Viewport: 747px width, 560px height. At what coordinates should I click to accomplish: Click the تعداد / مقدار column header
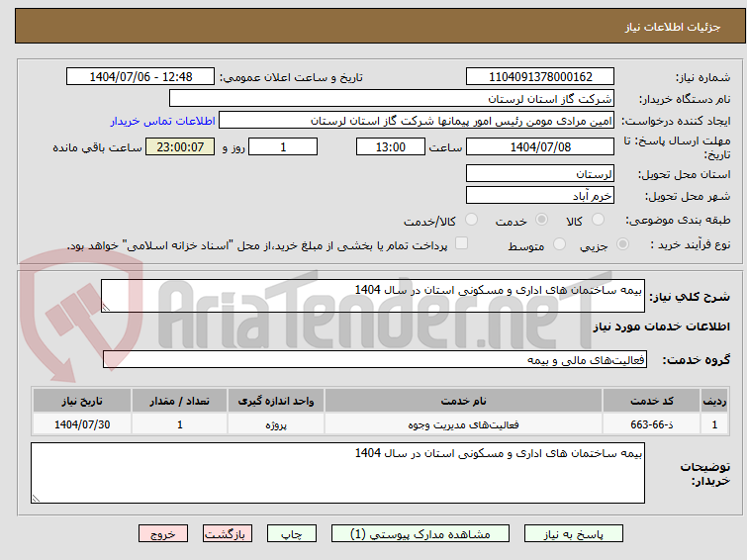point(180,401)
